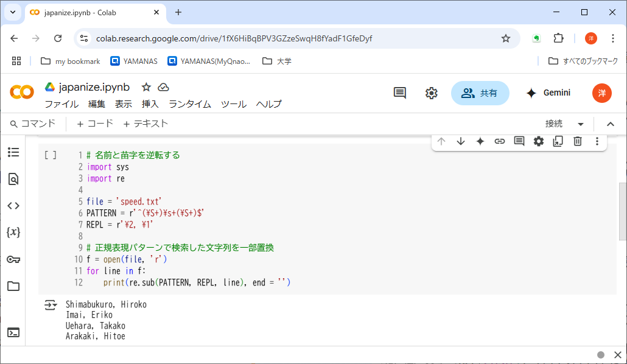The image size is (627, 364).
Task: Add a code cell with コード
Action: 95,124
